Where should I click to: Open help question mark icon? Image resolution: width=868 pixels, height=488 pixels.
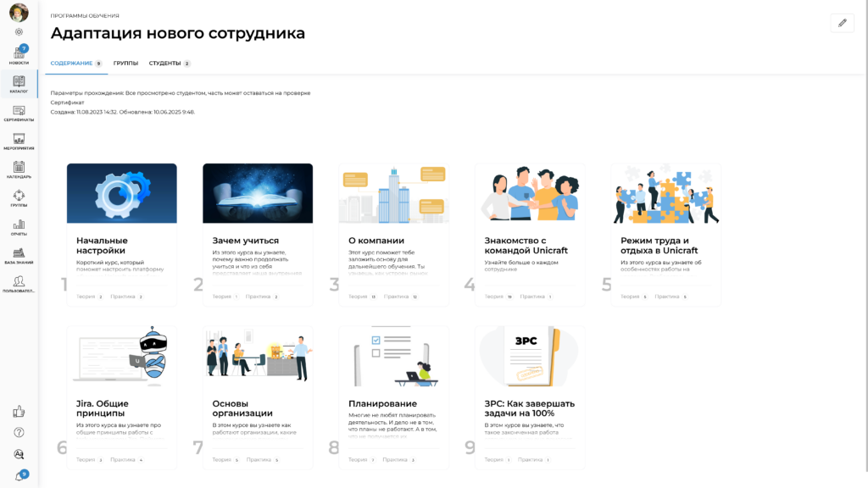[19, 433]
